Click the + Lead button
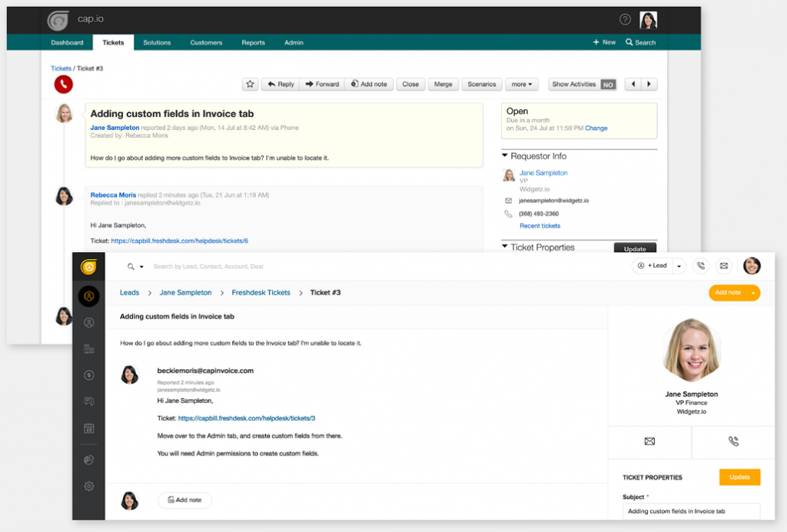This screenshot has height=532, width=787. pyautogui.click(x=652, y=266)
